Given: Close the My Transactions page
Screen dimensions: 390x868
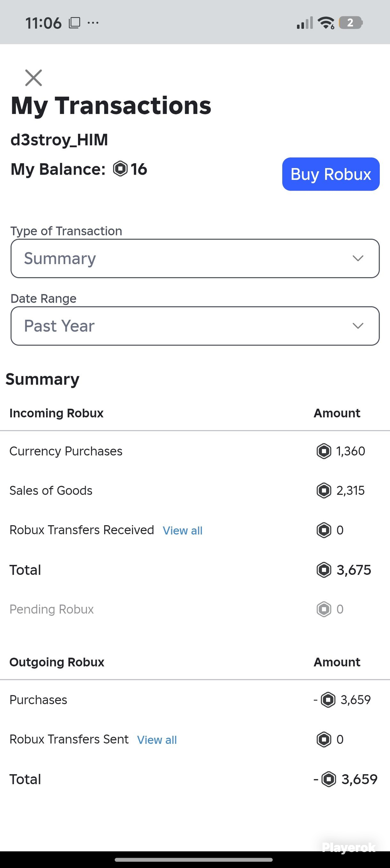Looking at the screenshot, I should (34, 78).
